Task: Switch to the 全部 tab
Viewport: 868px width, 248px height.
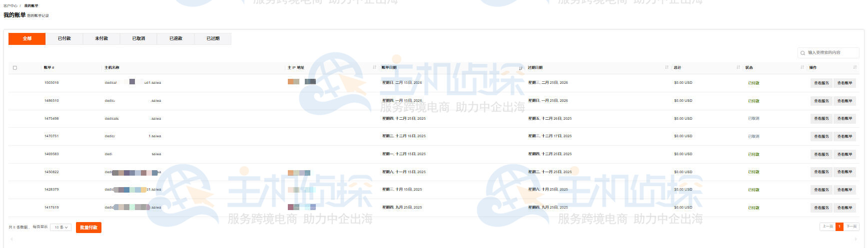Action: (x=27, y=38)
